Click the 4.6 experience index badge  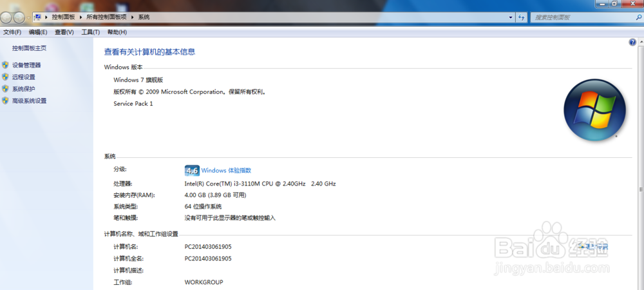192,171
